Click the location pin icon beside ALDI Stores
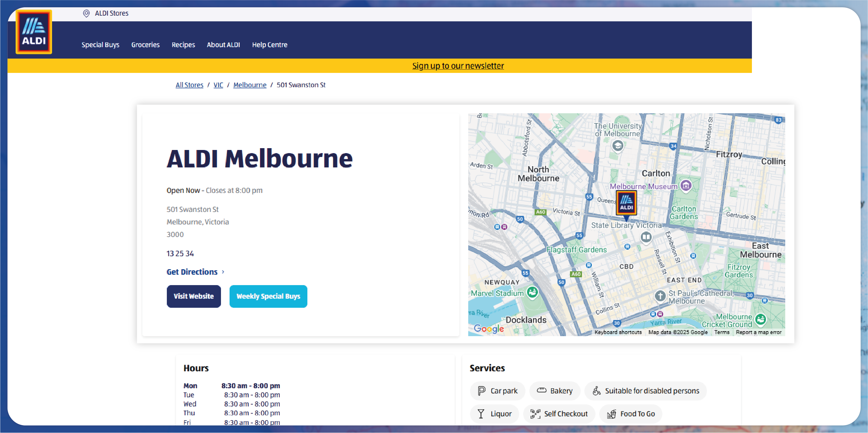868x433 pixels. tap(86, 14)
